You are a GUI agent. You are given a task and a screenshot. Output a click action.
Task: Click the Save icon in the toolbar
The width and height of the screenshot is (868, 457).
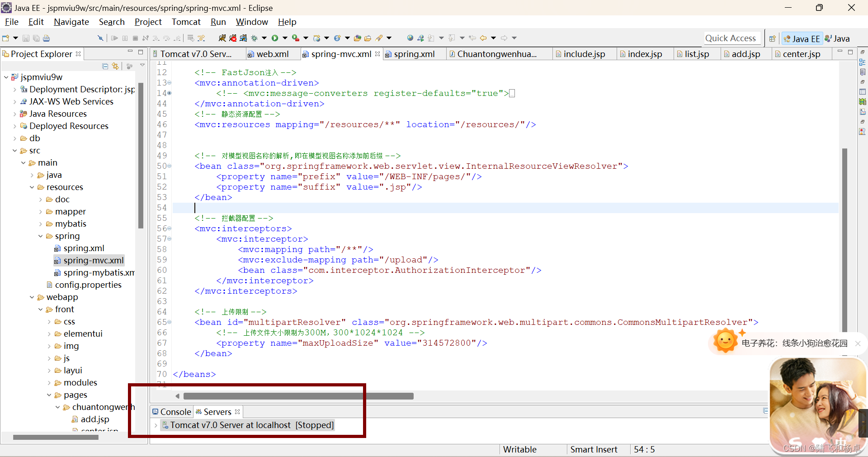pos(26,38)
